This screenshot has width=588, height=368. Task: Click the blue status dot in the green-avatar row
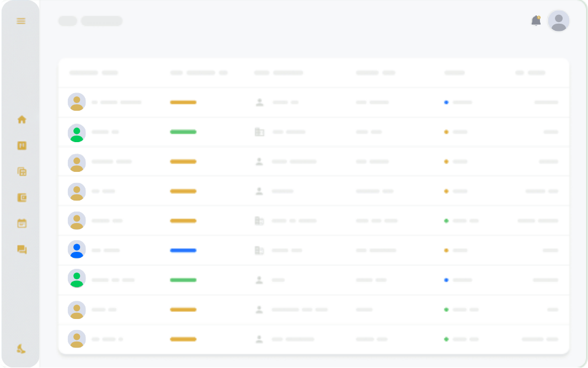tap(446, 280)
